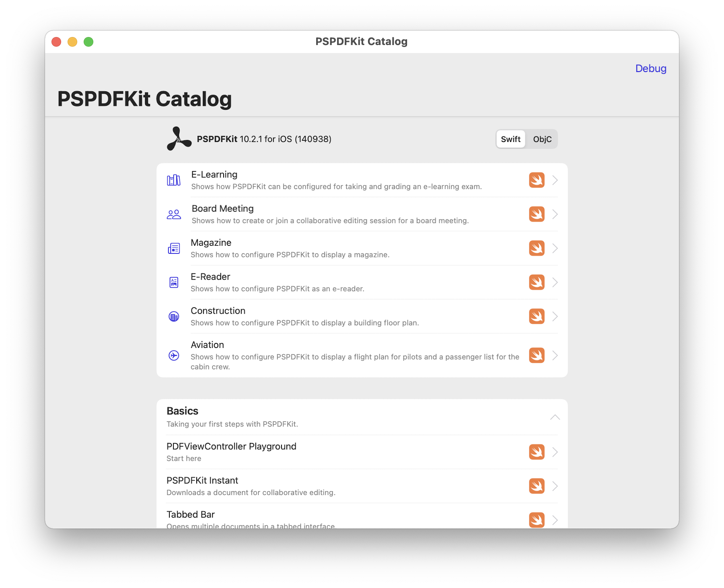Close the PSPDFKit Catalog window

click(56, 42)
